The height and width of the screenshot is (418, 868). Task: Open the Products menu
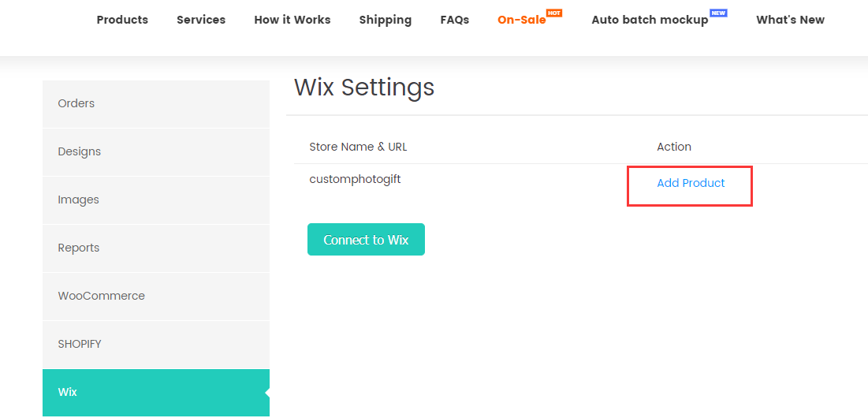pos(122,20)
